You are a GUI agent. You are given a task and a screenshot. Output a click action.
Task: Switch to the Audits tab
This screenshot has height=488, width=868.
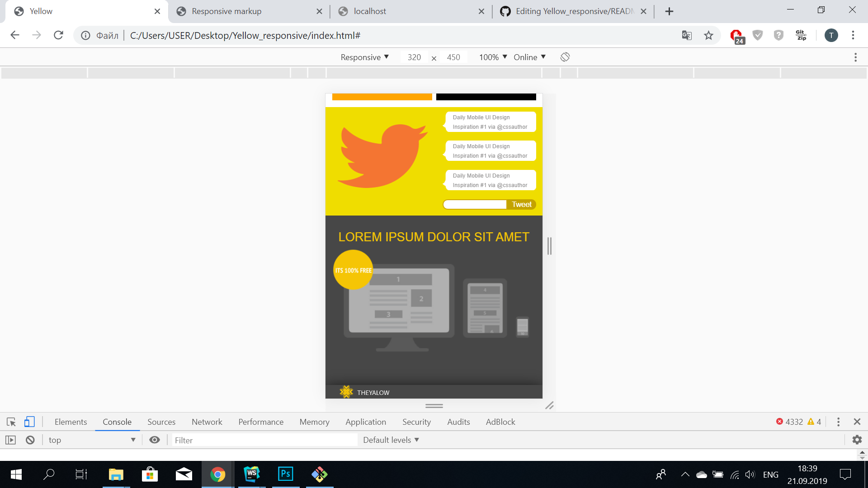458,422
